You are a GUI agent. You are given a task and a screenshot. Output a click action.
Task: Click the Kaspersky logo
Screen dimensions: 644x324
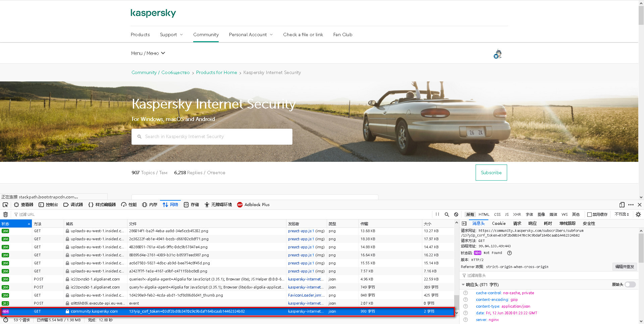[x=153, y=13]
